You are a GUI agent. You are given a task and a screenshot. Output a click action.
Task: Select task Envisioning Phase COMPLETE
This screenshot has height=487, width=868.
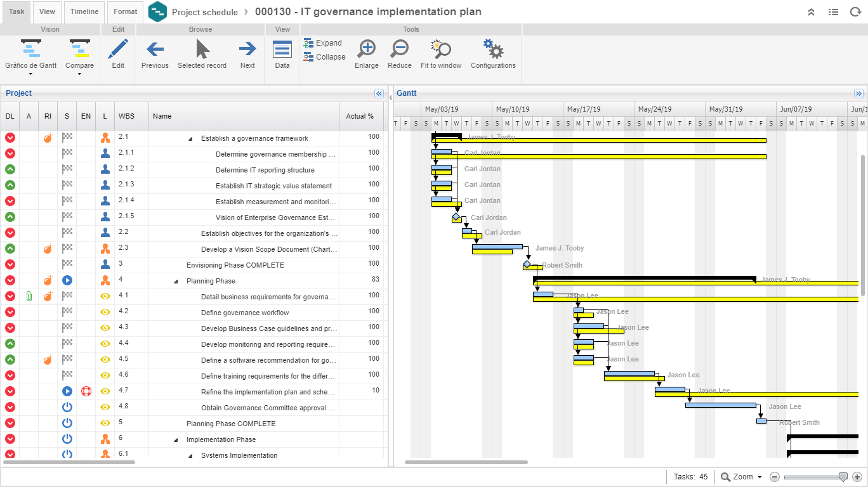(235, 265)
